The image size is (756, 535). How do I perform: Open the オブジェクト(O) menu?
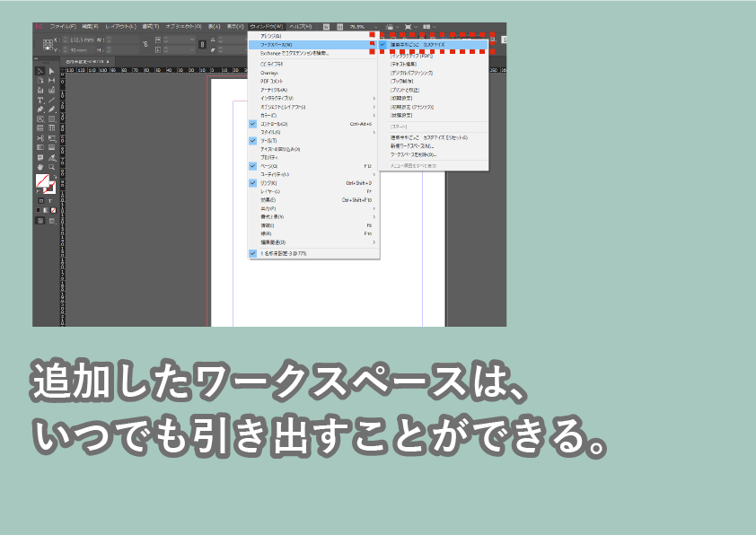(184, 27)
